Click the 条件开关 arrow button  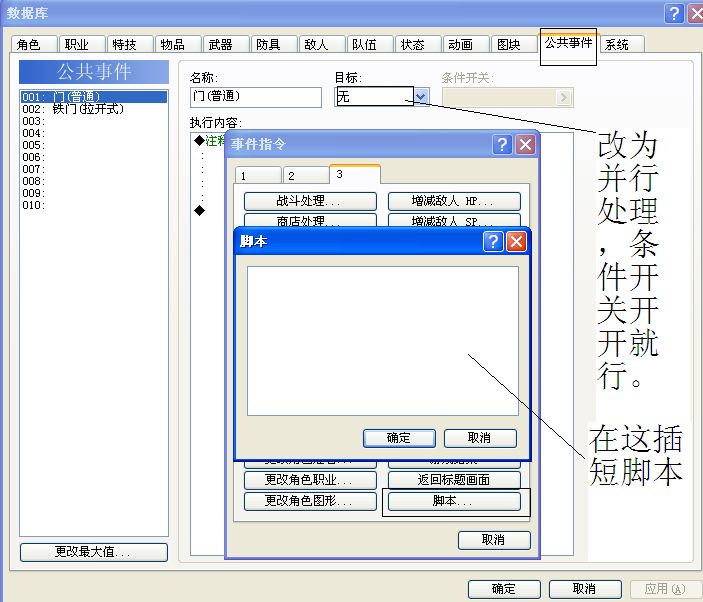click(564, 97)
